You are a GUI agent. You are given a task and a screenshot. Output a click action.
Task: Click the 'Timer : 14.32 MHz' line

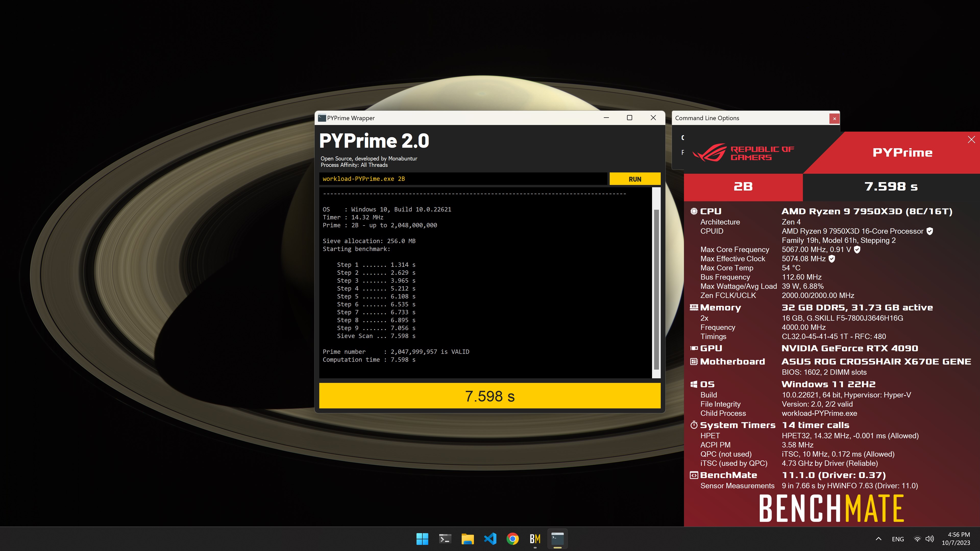(353, 217)
